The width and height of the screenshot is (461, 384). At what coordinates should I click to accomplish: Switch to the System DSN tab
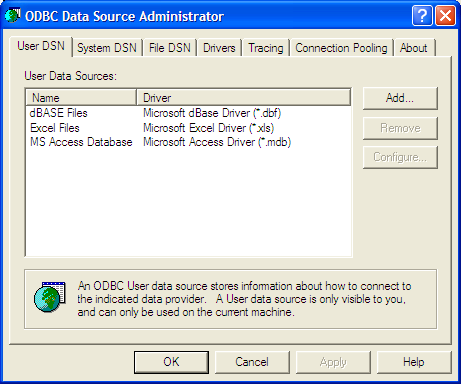point(107,48)
